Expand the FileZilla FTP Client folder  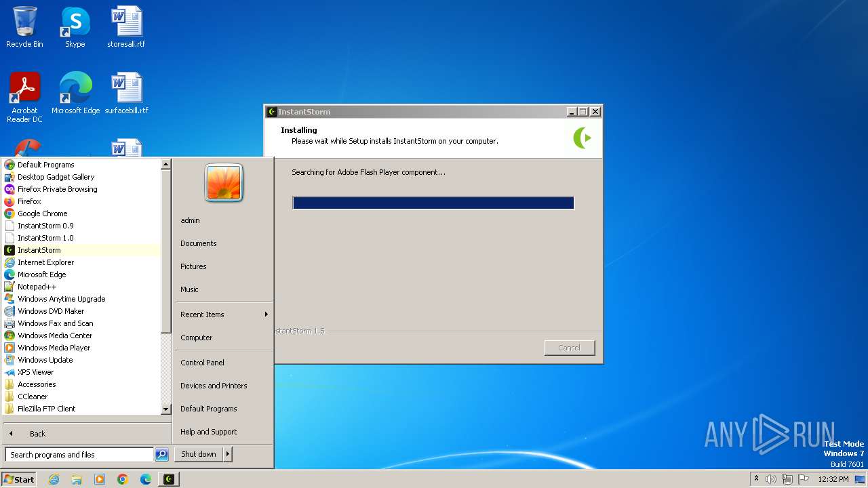click(x=81, y=409)
